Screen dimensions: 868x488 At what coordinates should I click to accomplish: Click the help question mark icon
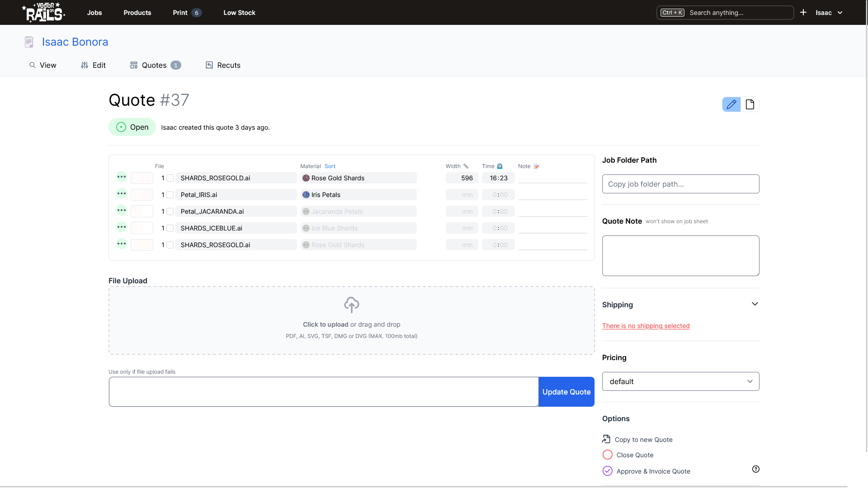click(x=755, y=469)
